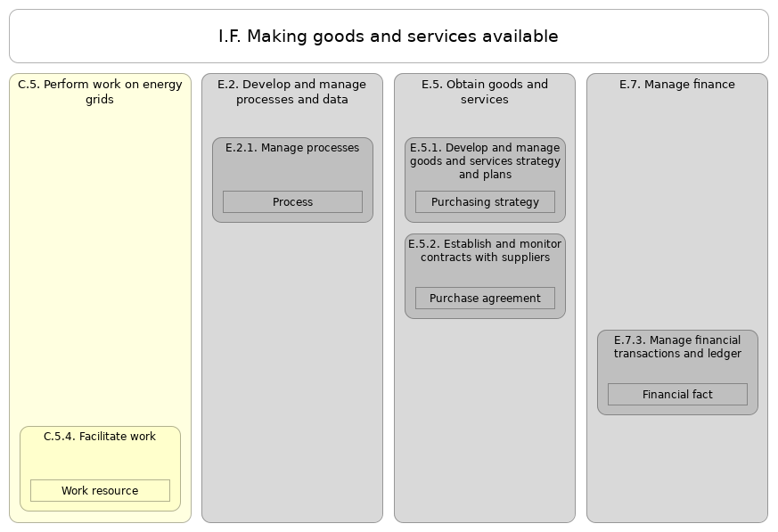Click the 'Work resource' box

click(100, 491)
